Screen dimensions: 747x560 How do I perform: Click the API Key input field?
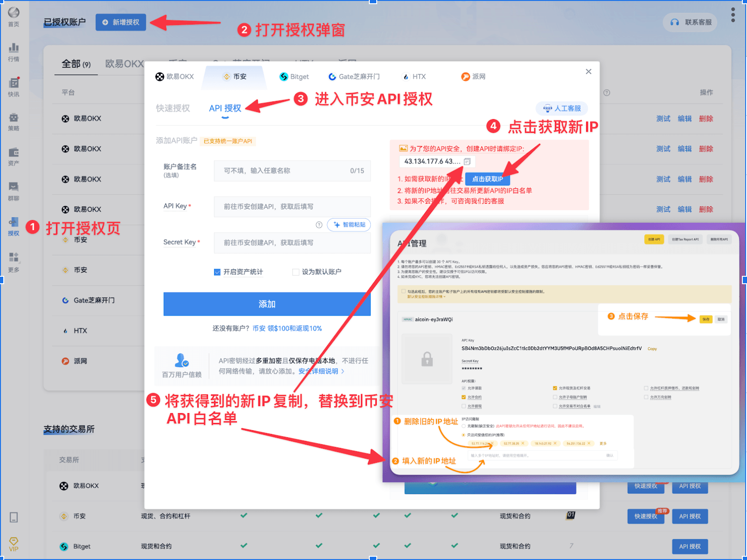coord(292,207)
